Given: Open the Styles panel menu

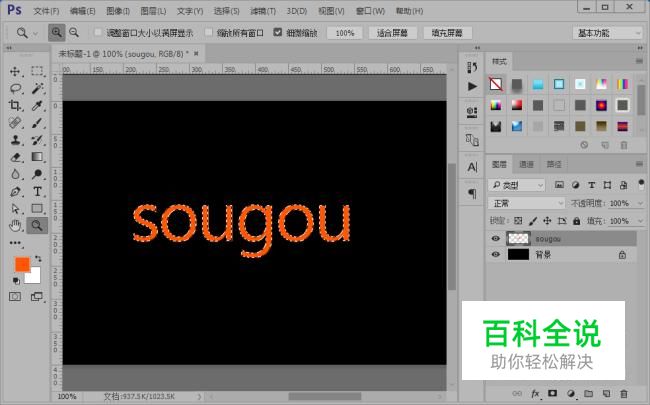Looking at the screenshot, I should click(639, 61).
